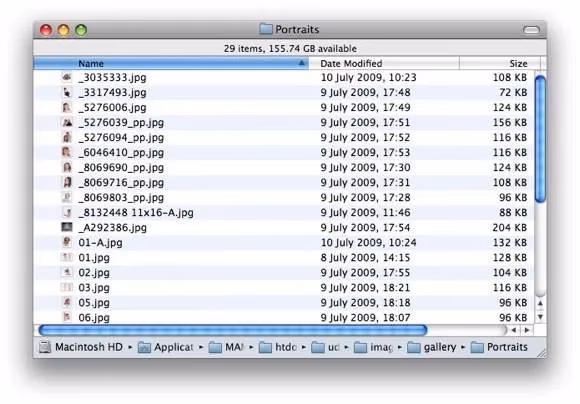This screenshot has height=404, width=580.
Task: Select the 01.jpg thumbnail icon
Action: 67,257
